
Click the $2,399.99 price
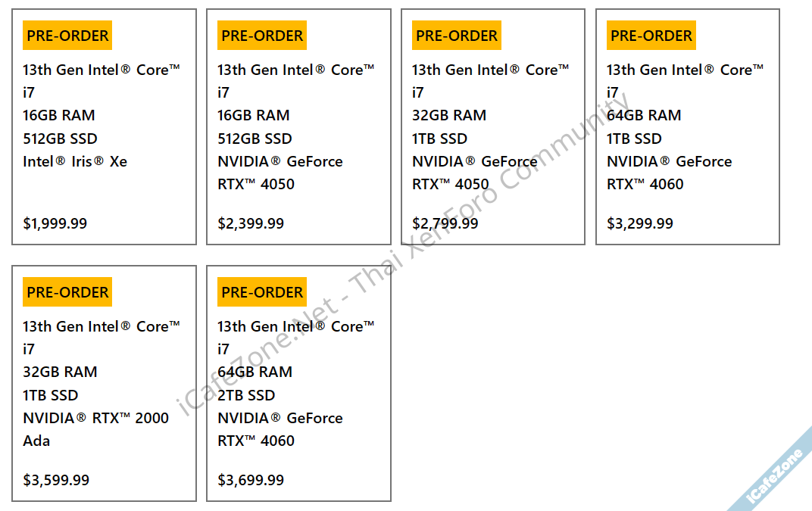[x=251, y=223]
